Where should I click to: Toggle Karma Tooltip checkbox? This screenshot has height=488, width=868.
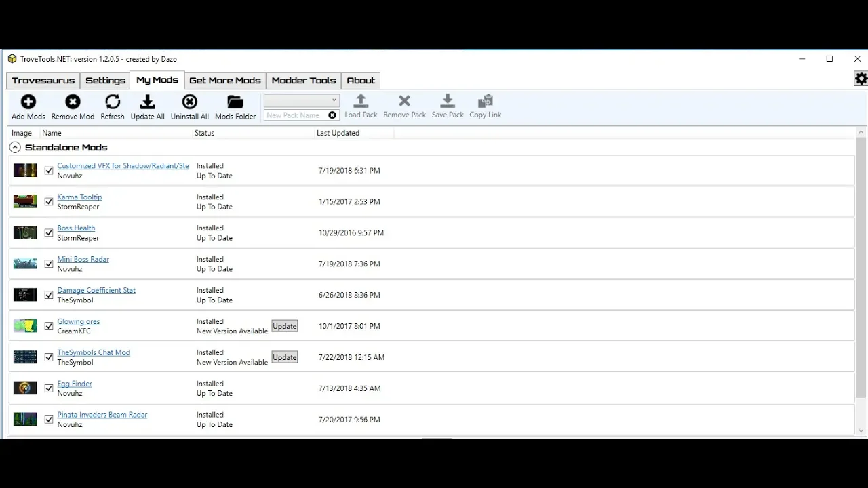click(49, 202)
